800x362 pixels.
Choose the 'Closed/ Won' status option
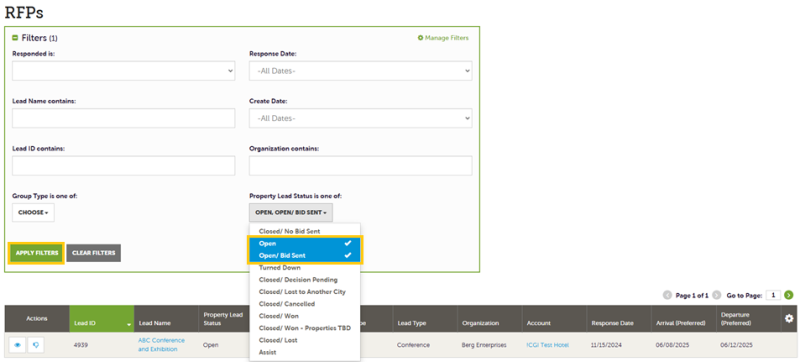(x=305, y=316)
